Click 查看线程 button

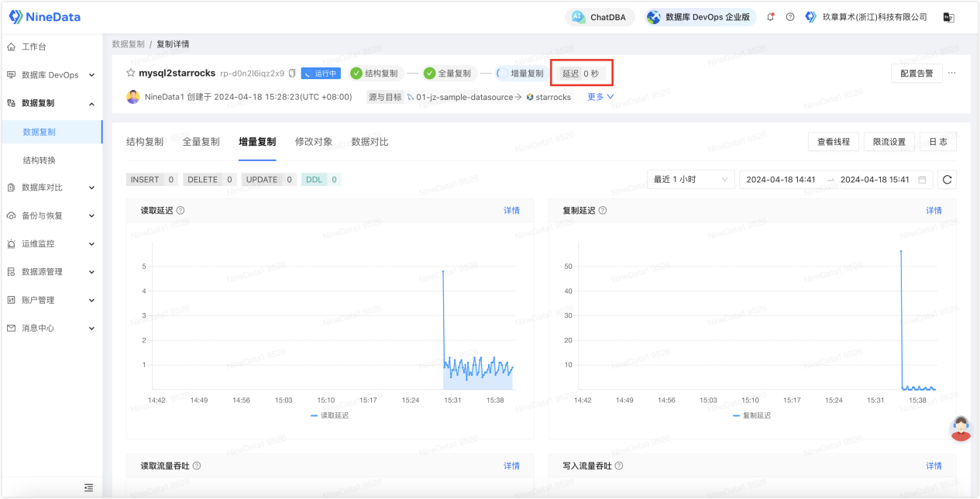(x=834, y=142)
